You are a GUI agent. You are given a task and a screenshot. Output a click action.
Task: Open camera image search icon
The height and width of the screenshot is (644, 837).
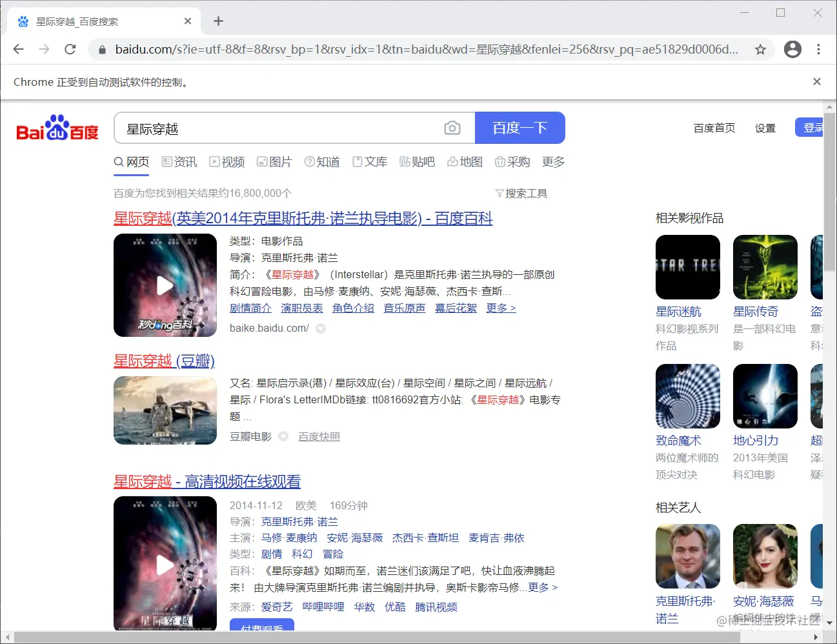click(452, 128)
